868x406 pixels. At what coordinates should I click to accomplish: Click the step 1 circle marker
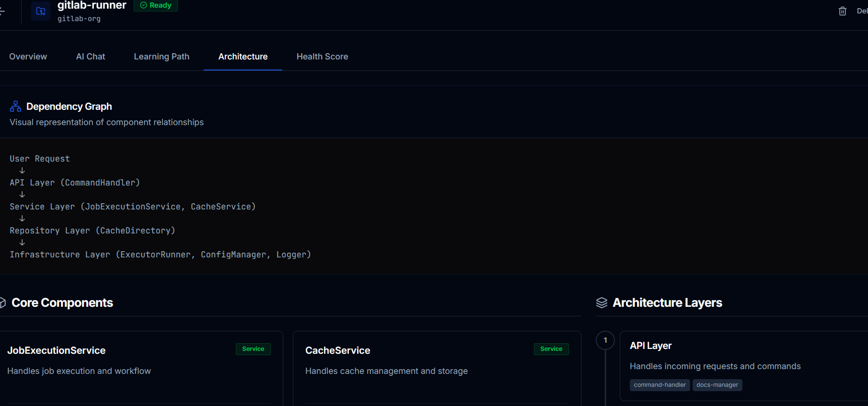pyautogui.click(x=605, y=340)
